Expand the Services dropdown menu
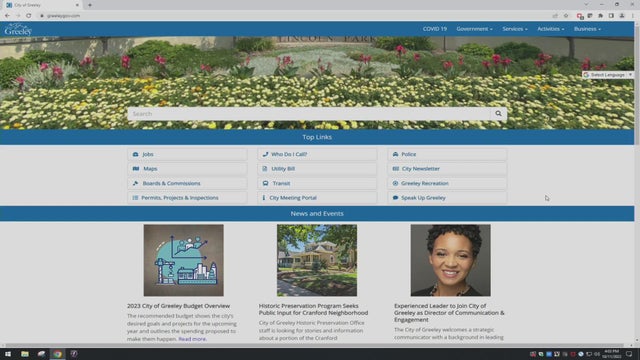The height and width of the screenshot is (360, 640). pyautogui.click(x=515, y=29)
